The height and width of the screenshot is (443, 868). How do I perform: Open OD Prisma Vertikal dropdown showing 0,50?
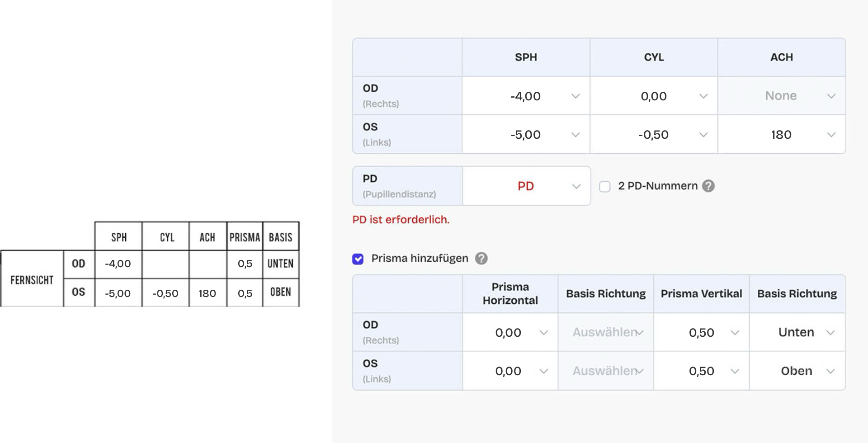tap(702, 332)
